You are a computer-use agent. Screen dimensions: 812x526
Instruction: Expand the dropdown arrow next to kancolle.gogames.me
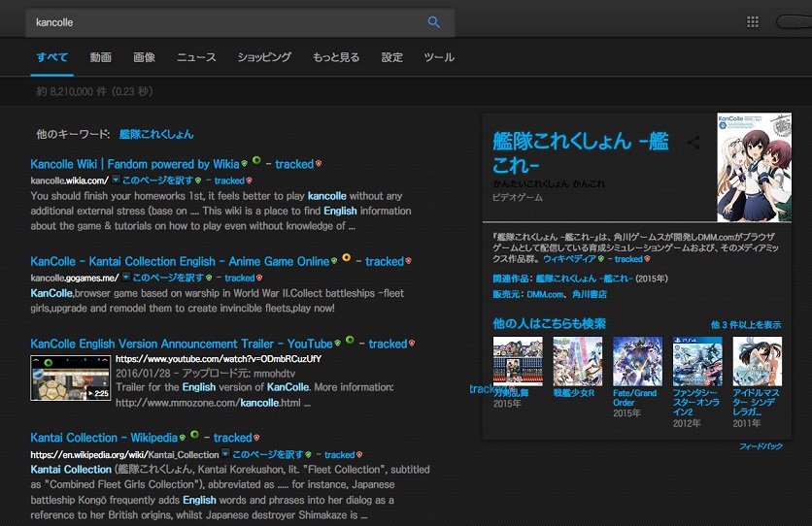pos(126,277)
